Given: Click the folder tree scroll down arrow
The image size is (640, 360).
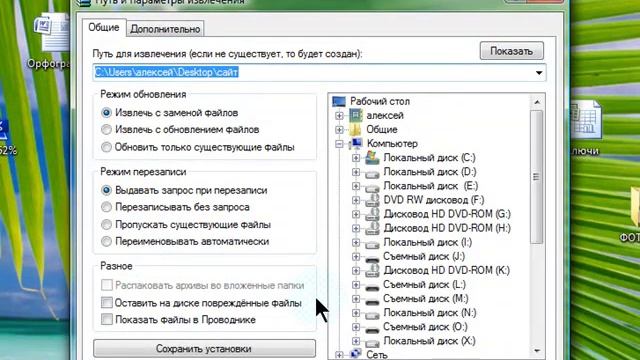Looking at the screenshot, I should pos(537,350).
